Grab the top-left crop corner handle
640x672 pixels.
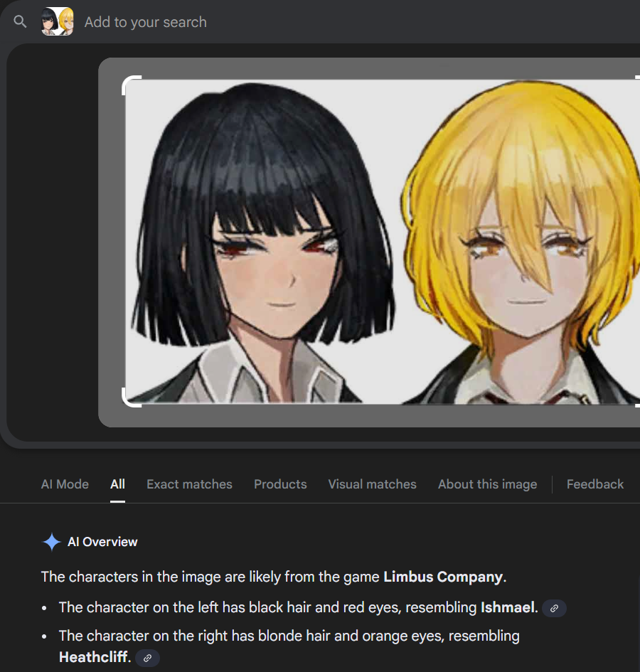click(x=132, y=85)
